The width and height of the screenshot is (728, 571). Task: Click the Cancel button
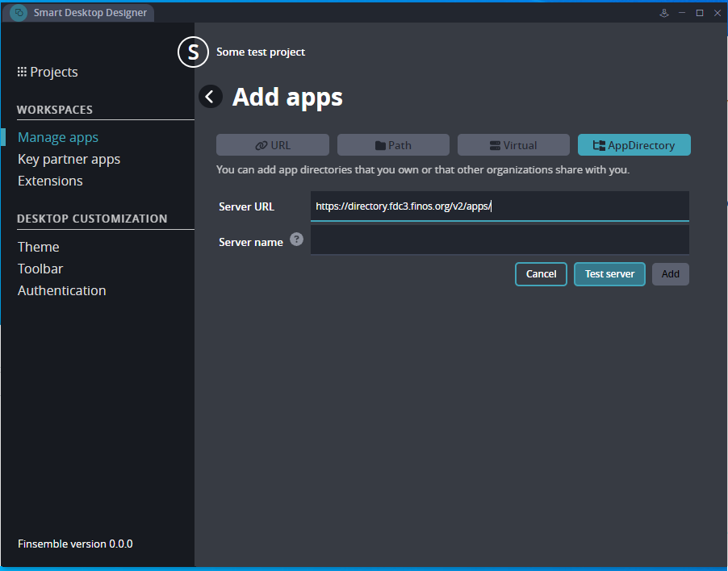point(541,274)
